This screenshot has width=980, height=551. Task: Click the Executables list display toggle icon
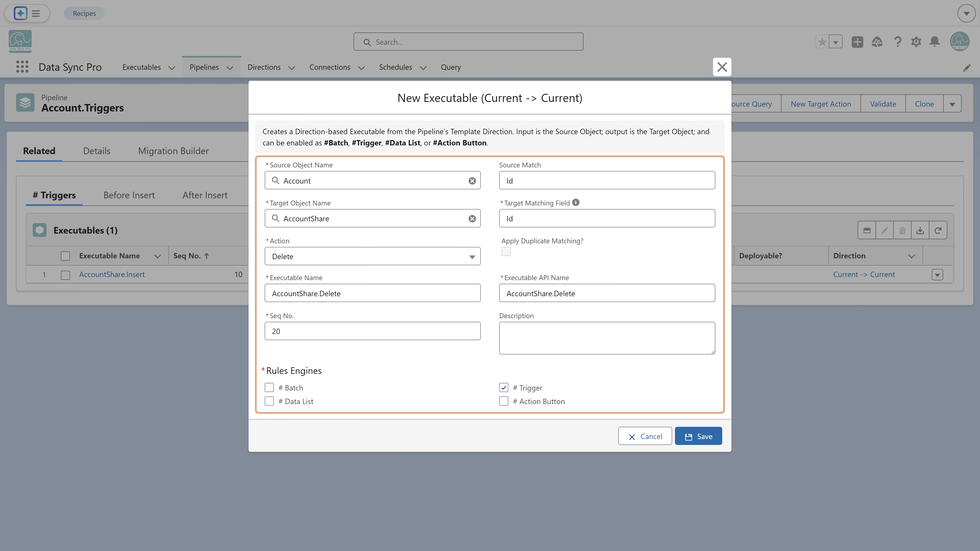[867, 230]
